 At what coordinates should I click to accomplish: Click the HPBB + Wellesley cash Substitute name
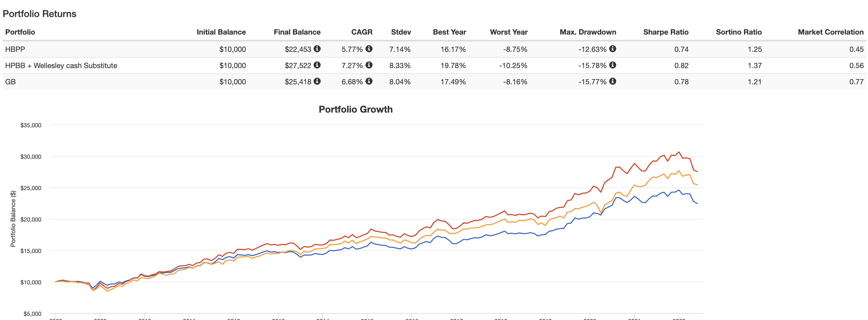[61, 65]
